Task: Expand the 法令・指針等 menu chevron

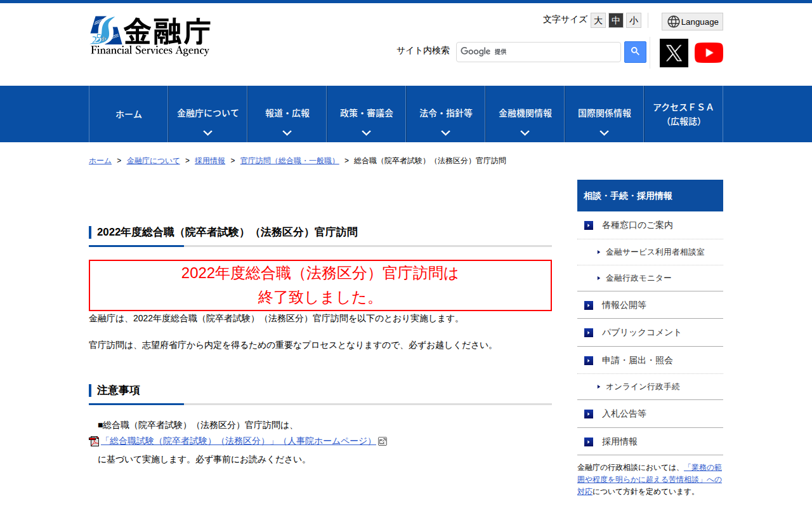Action: [x=445, y=133]
